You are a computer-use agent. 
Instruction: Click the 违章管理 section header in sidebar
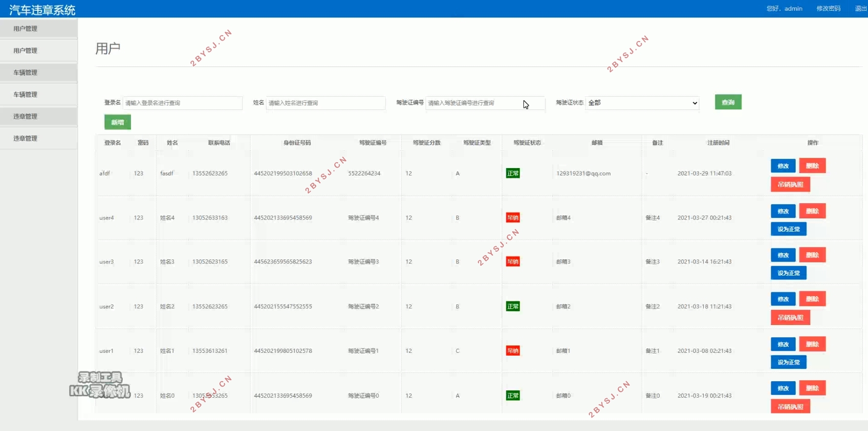[39, 116]
